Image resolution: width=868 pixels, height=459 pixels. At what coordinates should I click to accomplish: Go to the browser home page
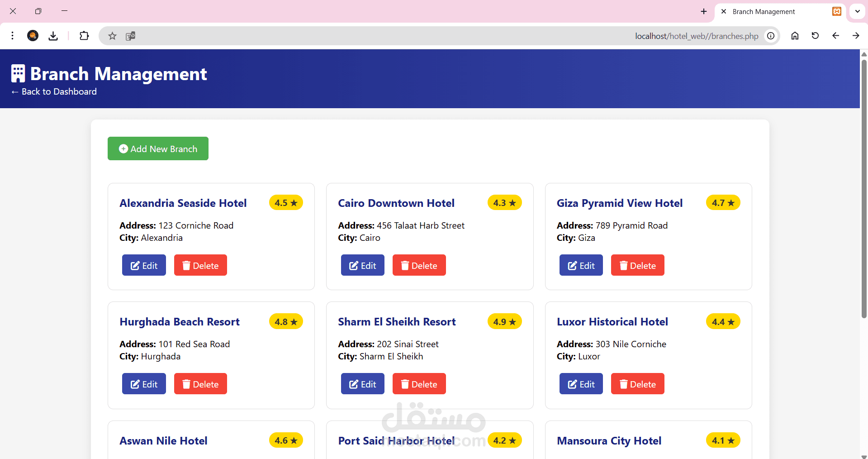795,36
